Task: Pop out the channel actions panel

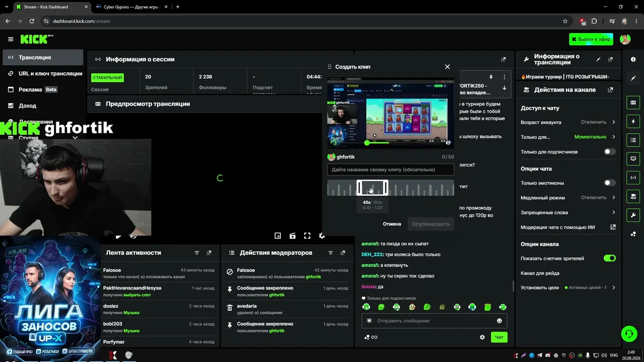Action: [x=610, y=90]
